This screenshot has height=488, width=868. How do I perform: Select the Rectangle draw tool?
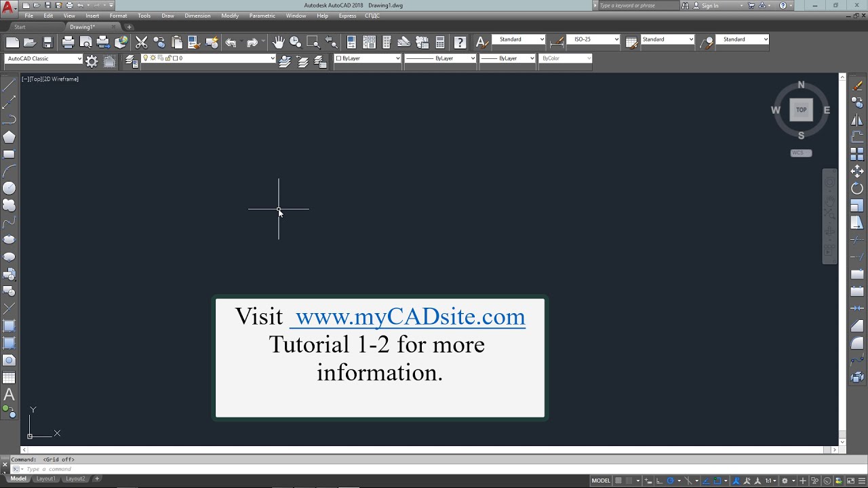[x=9, y=154]
